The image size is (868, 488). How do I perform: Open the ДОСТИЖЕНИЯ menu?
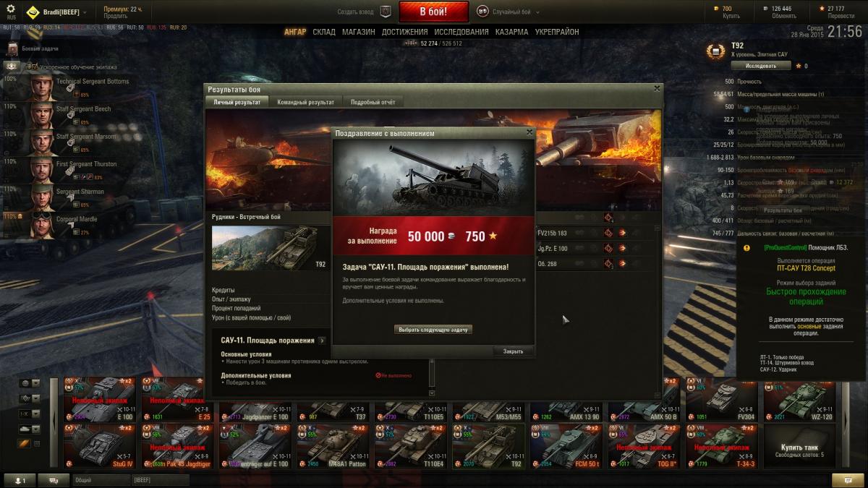(x=404, y=32)
